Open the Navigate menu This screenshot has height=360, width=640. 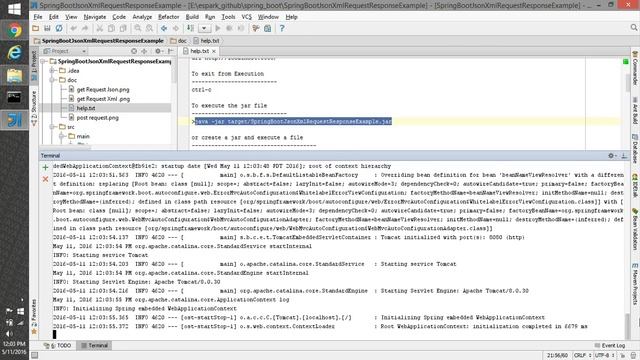95,17
